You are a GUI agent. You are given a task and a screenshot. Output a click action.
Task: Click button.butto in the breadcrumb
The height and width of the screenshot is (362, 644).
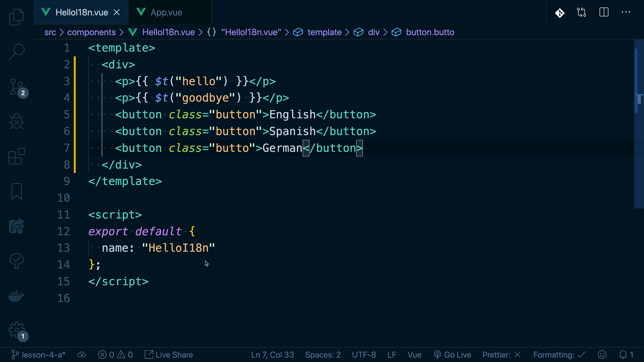(x=430, y=32)
